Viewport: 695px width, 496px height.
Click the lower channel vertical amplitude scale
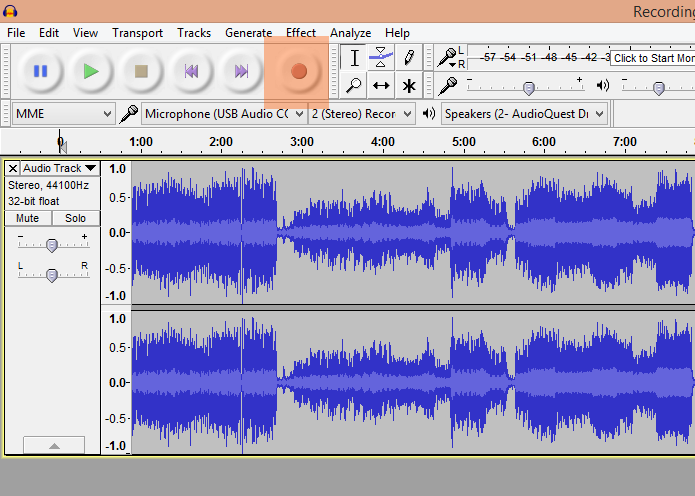tap(117, 383)
